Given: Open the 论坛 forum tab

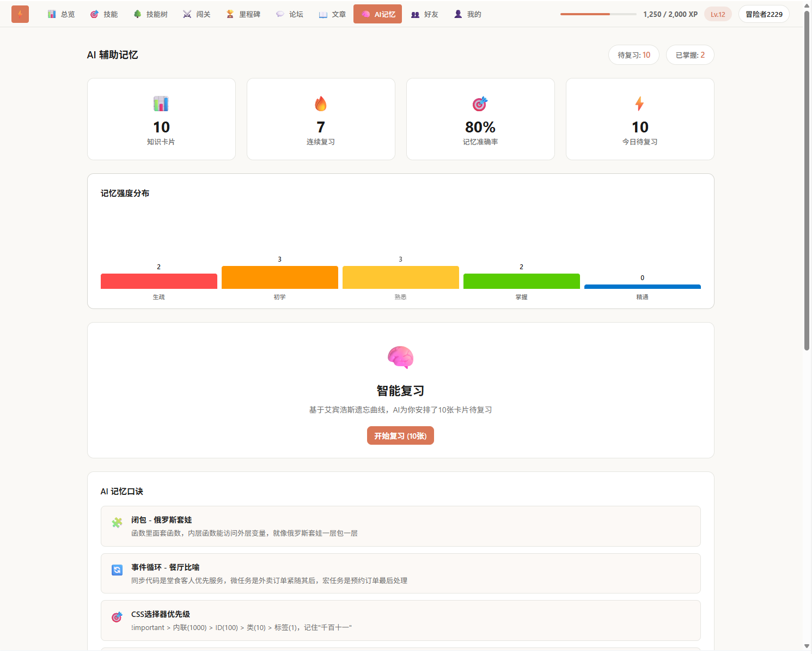Looking at the screenshot, I should click(x=290, y=14).
